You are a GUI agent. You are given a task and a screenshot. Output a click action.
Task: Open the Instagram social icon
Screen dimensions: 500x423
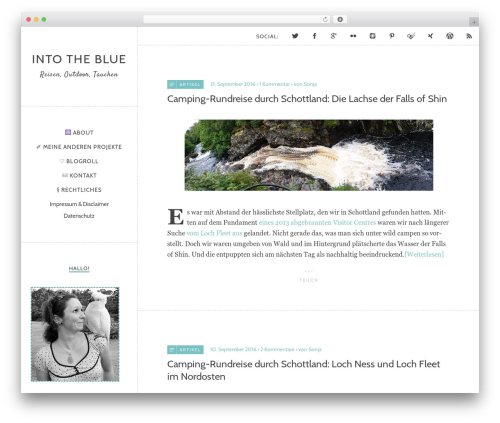tap(372, 36)
